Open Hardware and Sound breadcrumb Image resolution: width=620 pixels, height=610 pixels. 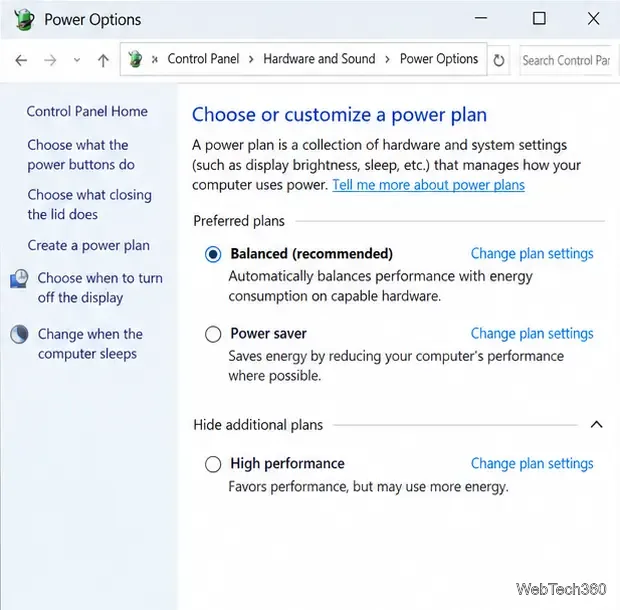[x=319, y=59]
